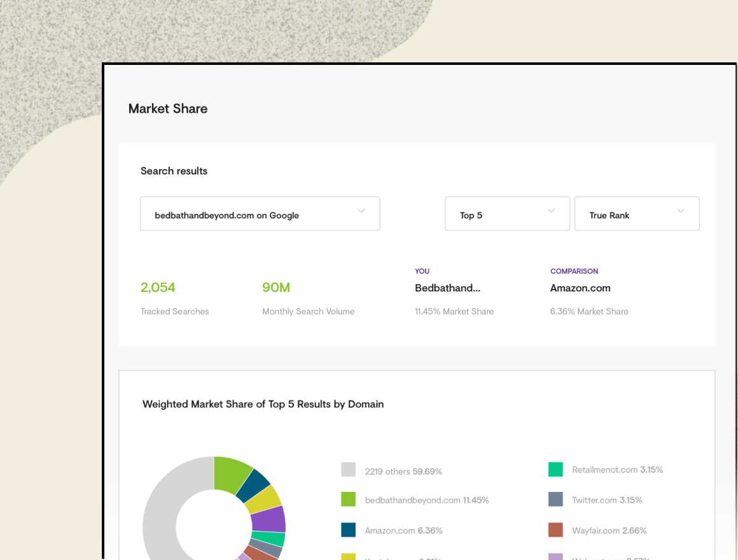Open the bedbathandbeyond.com on Google dropdown
The height and width of the screenshot is (560, 738).
coord(260,214)
